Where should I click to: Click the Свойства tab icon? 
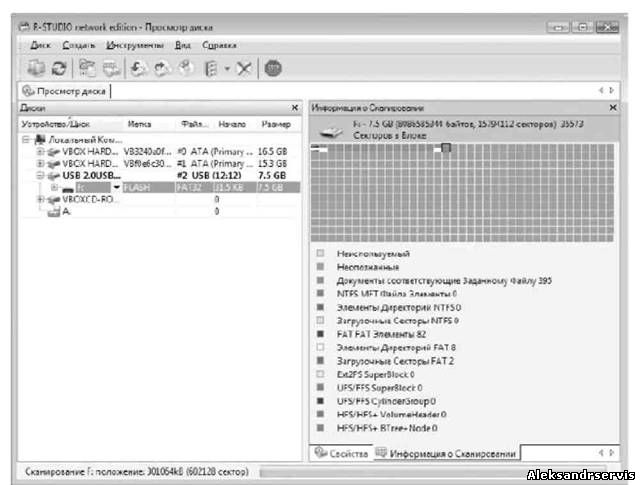point(320,452)
